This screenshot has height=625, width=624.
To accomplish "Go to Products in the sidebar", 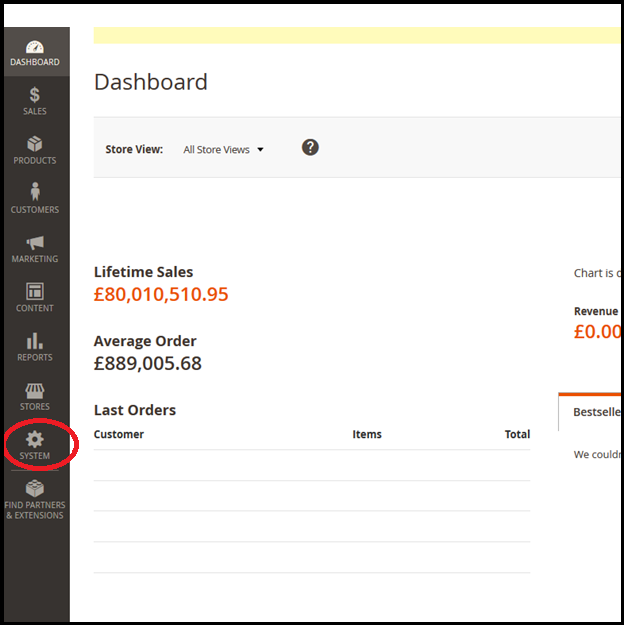I will coord(35,150).
